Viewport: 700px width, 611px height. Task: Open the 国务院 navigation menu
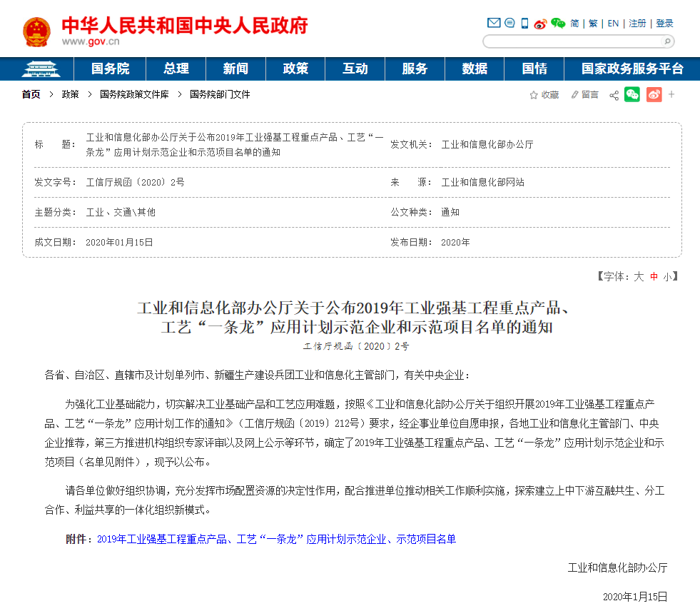(110, 69)
